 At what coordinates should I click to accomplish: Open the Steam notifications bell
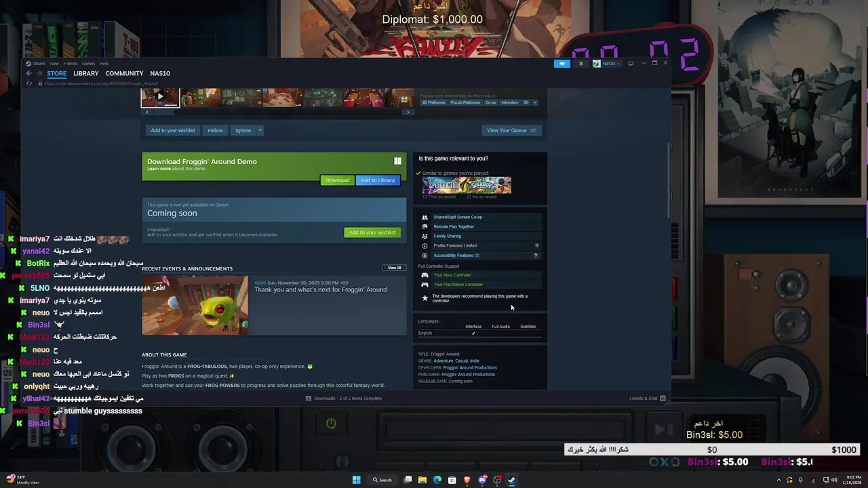click(x=580, y=63)
